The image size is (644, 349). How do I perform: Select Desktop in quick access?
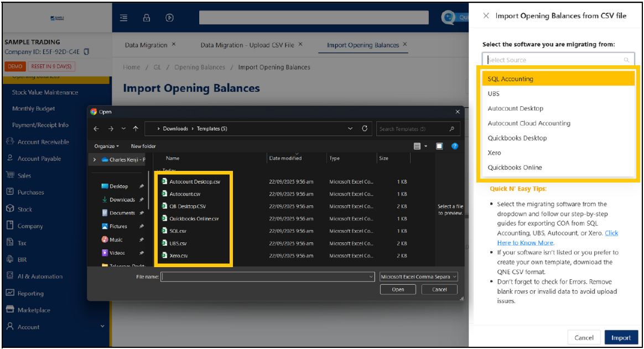[x=119, y=186]
